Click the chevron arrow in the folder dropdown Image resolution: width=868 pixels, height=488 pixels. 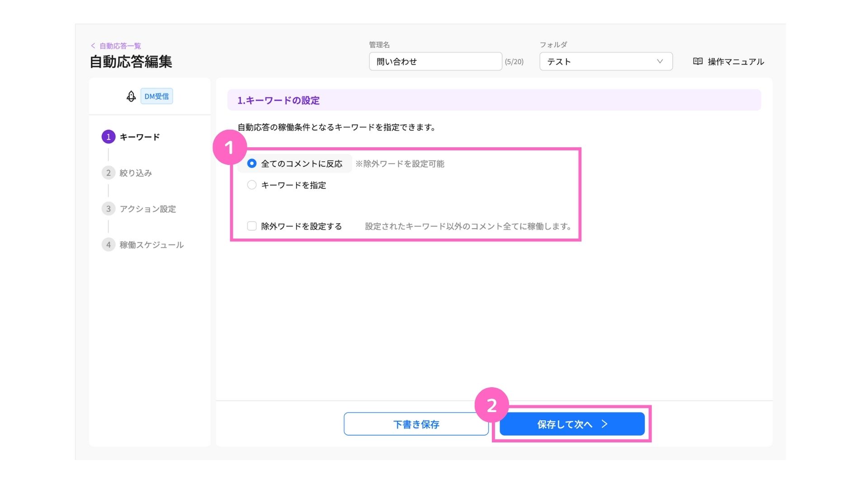tap(660, 61)
